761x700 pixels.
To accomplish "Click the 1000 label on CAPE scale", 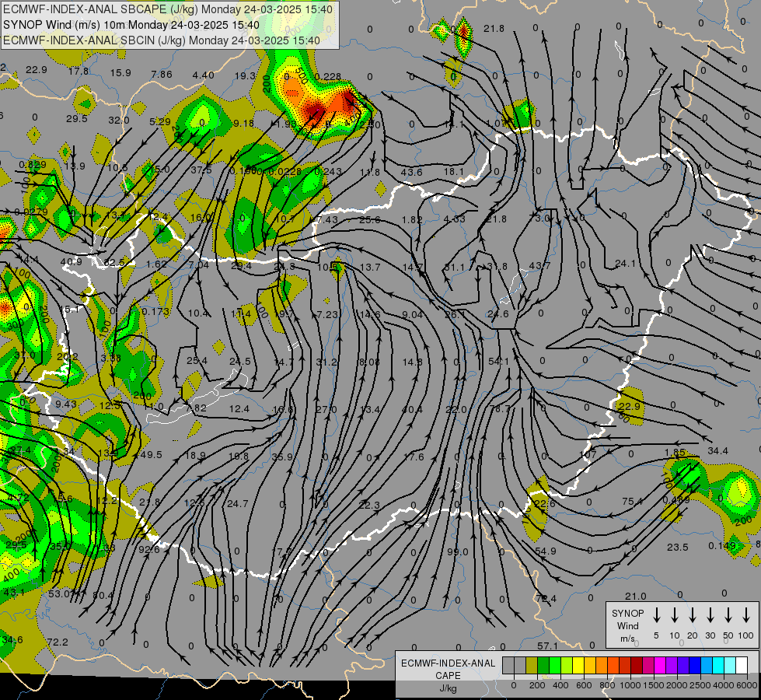I will pos(630,685).
